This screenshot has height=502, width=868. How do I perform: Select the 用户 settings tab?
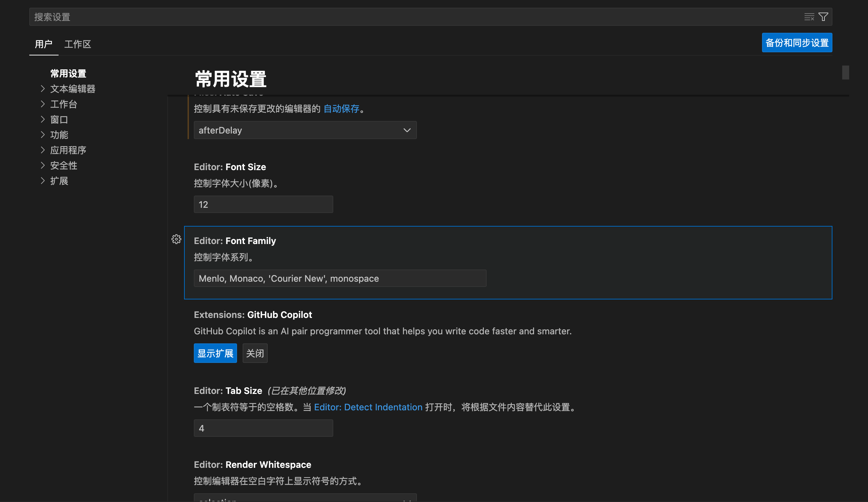click(44, 44)
